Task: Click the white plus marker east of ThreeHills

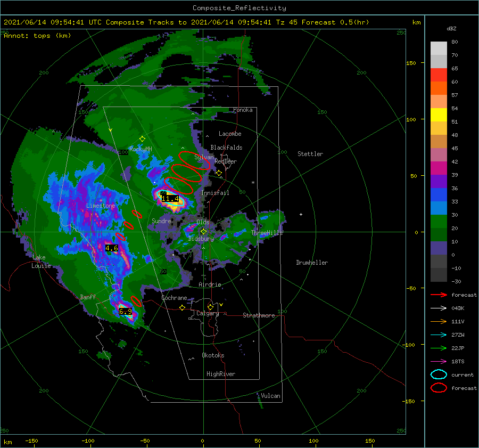Action: click(x=301, y=214)
